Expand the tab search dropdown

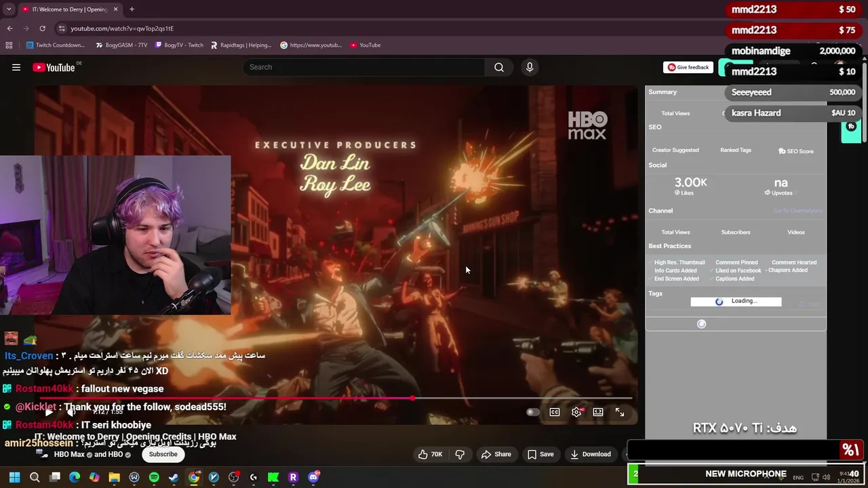tap(9, 9)
